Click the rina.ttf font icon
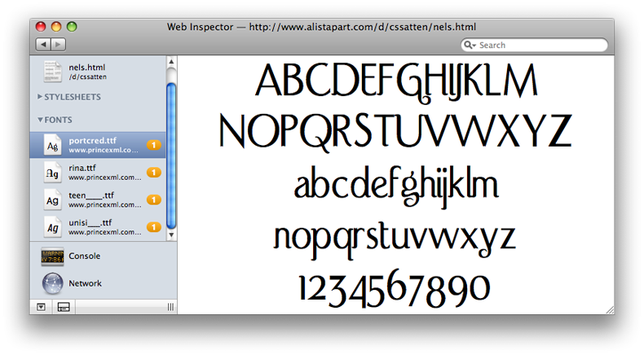 [x=53, y=172]
